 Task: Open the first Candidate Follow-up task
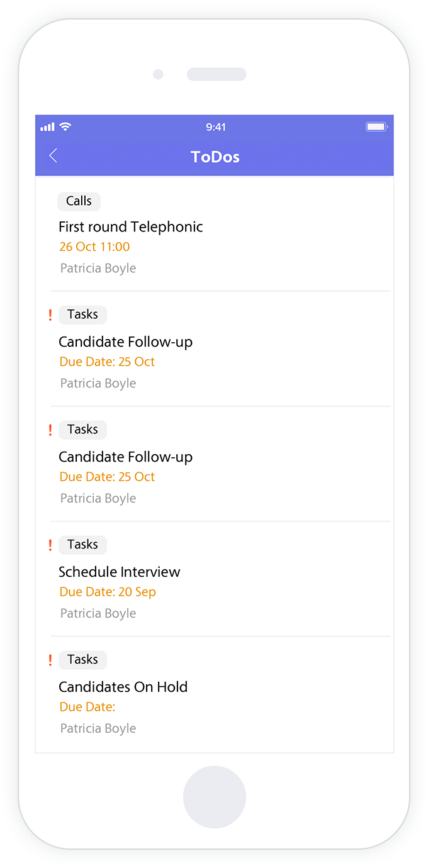(x=214, y=349)
